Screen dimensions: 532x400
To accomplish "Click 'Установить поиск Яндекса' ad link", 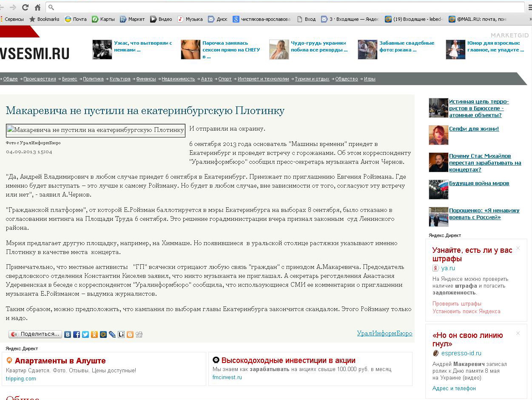I will pyautogui.click(x=467, y=311).
